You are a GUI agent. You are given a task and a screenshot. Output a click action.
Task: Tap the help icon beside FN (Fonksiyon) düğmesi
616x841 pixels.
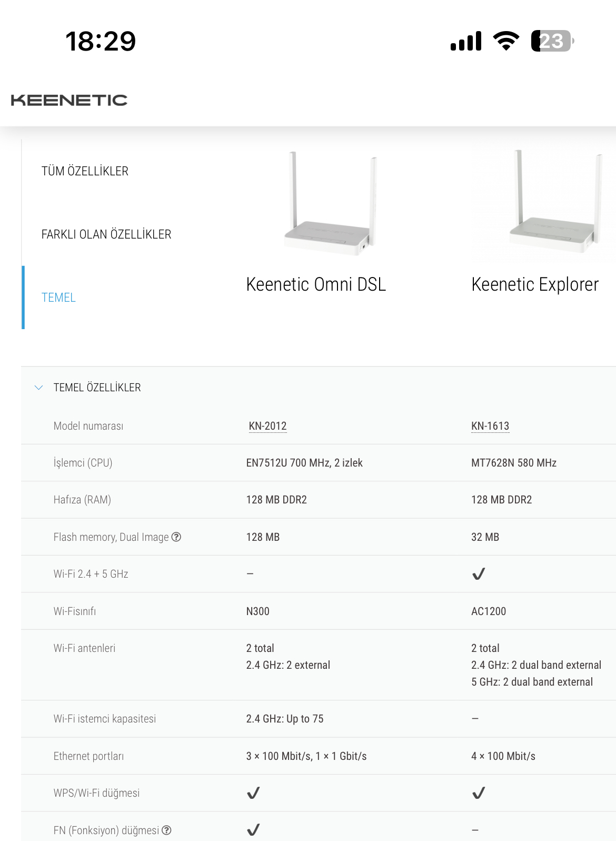pyautogui.click(x=166, y=830)
